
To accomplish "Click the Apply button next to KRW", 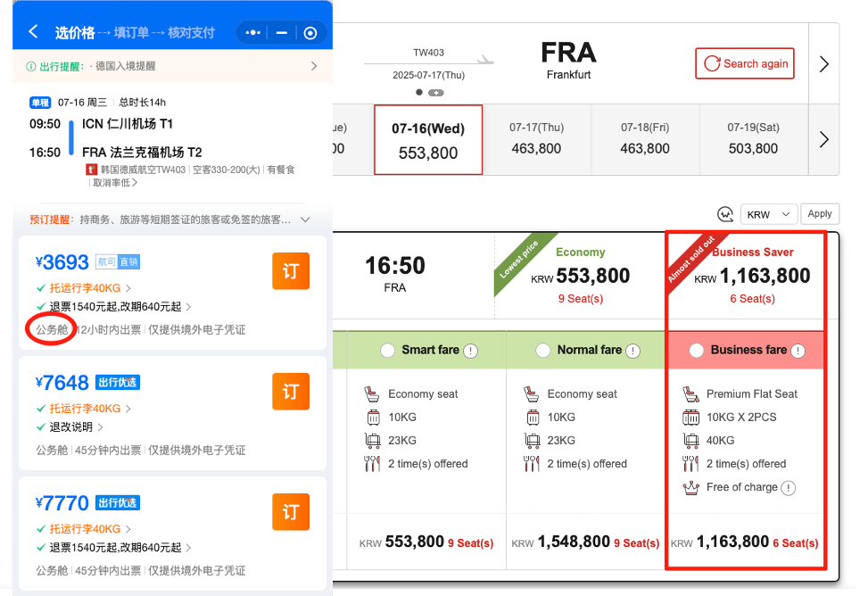I will (819, 213).
